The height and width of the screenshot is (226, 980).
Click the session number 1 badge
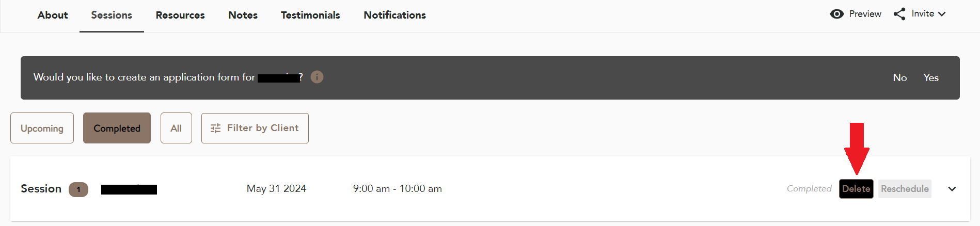78,189
